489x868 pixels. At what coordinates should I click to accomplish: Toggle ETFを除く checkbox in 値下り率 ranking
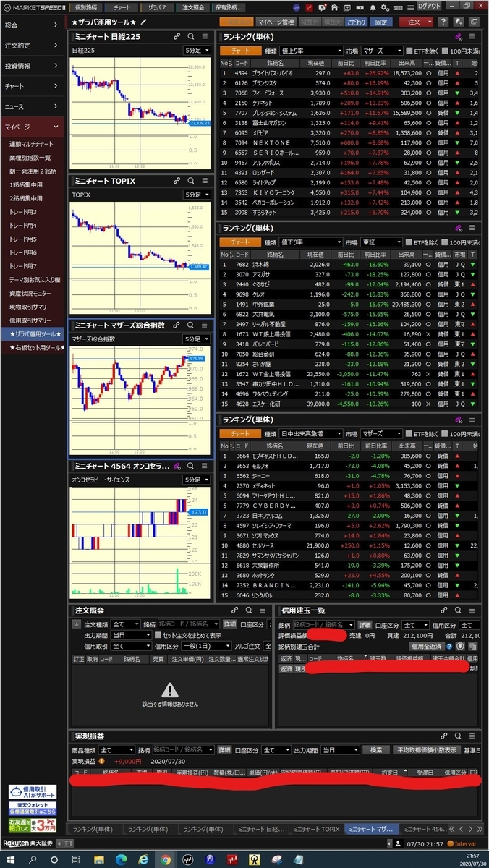(409, 242)
